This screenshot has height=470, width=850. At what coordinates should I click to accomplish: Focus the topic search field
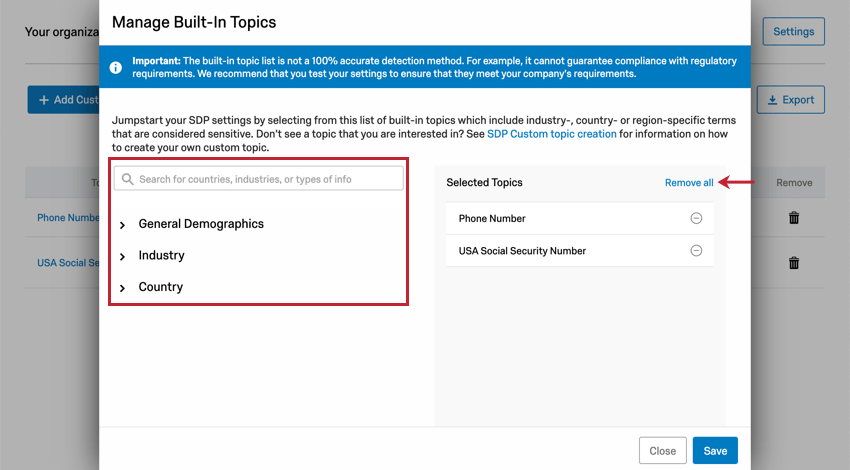click(265, 179)
